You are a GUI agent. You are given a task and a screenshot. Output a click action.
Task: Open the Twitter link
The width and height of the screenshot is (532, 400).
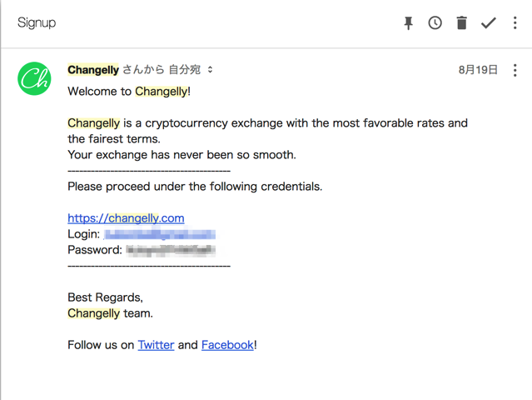(156, 345)
